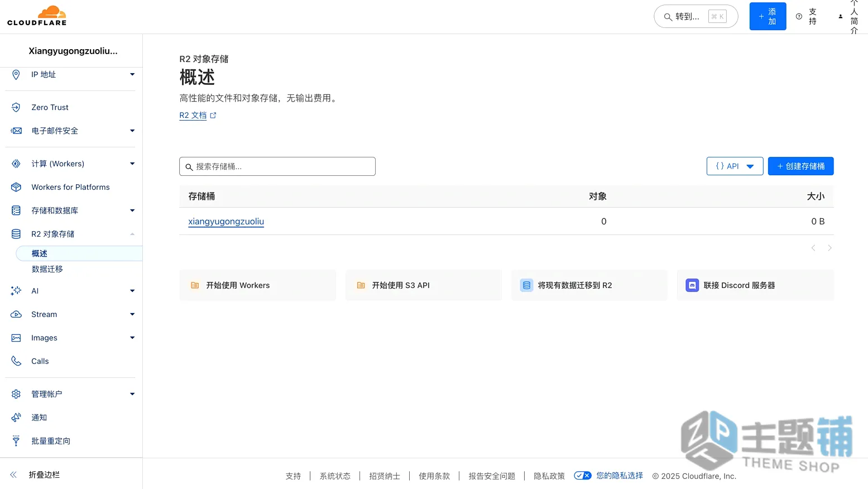Expand the Stream sidebar section arrow
The width and height of the screenshot is (868, 489).
(x=132, y=314)
